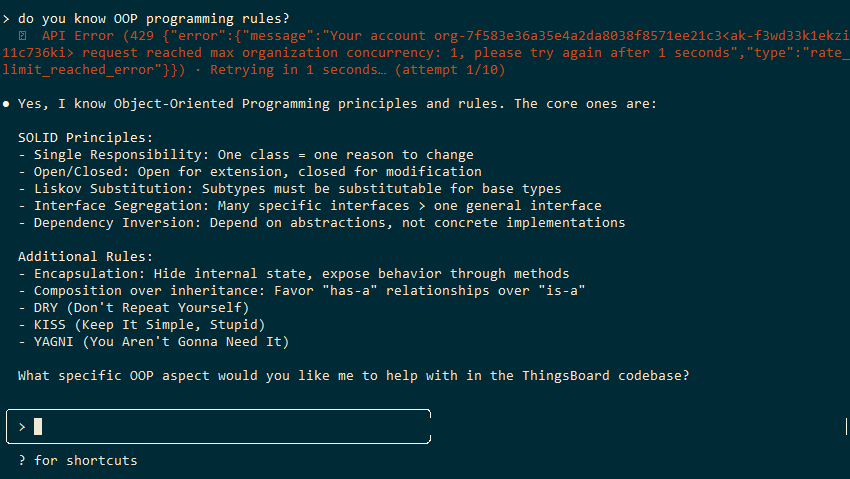The width and height of the screenshot is (850, 479).
Task: Click the "Interface Segregation" line
Action: click(x=309, y=205)
